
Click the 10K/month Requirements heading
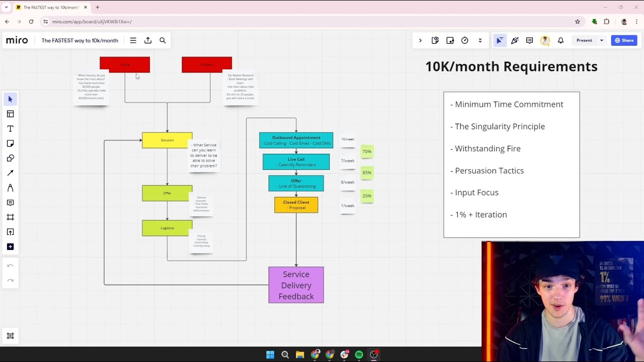pyautogui.click(x=511, y=66)
